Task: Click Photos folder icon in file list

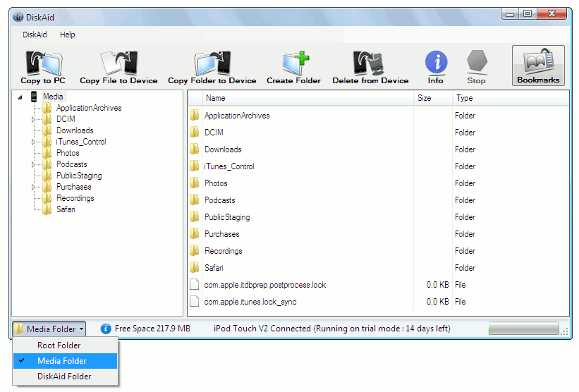Action: [x=195, y=183]
